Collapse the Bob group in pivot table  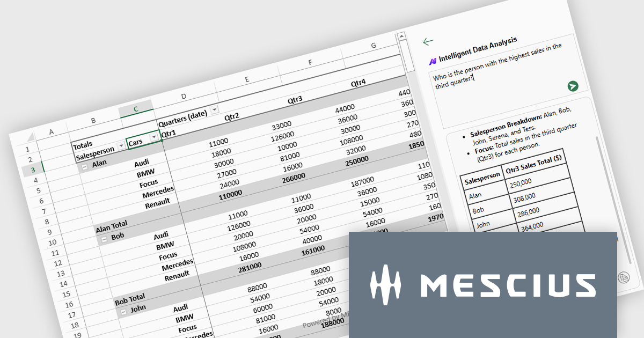[x=105, y=240]
